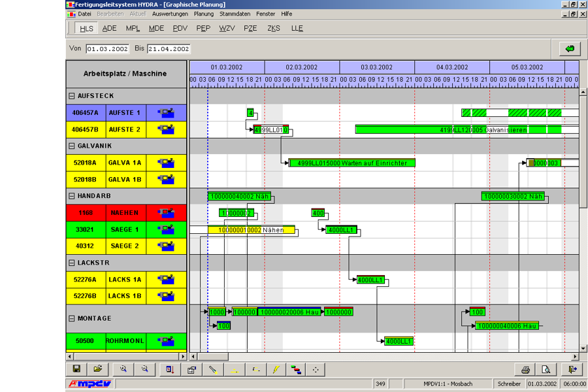Image resolution: width=588 pixels, height=392 pixels.
Task: Open the Auswertungen menu
Action: [170, 14]
